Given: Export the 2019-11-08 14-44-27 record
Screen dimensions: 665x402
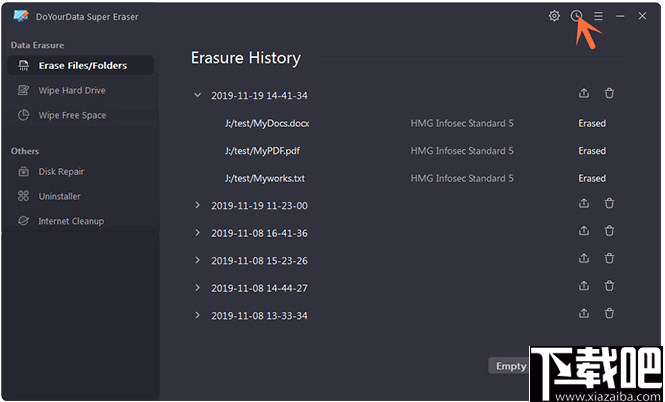Looking at the screenshot, I should coord(584,286).
